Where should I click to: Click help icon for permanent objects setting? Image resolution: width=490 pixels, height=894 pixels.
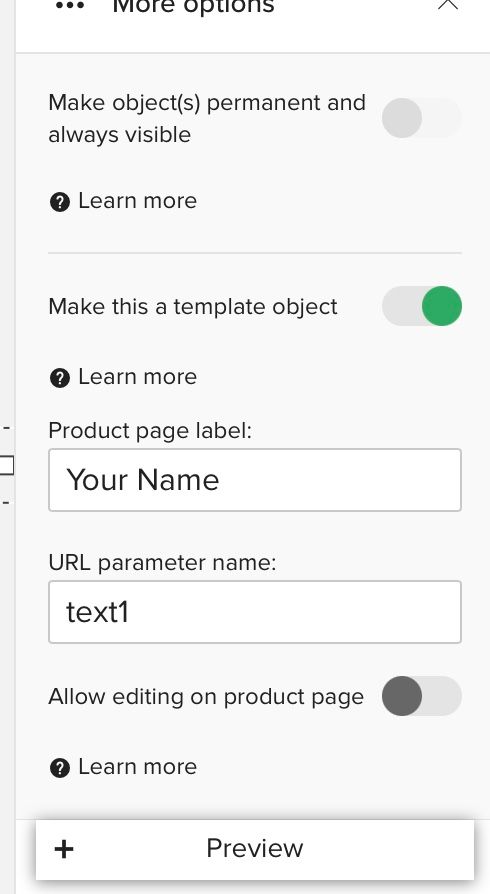60,202
